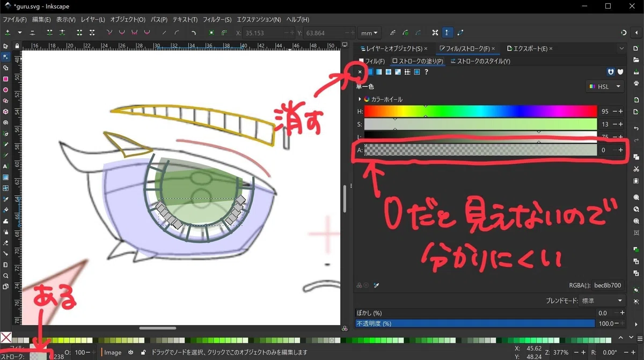Open the insert node options dropdown arrow
This screenshot has height=360, width=644.
19,33
